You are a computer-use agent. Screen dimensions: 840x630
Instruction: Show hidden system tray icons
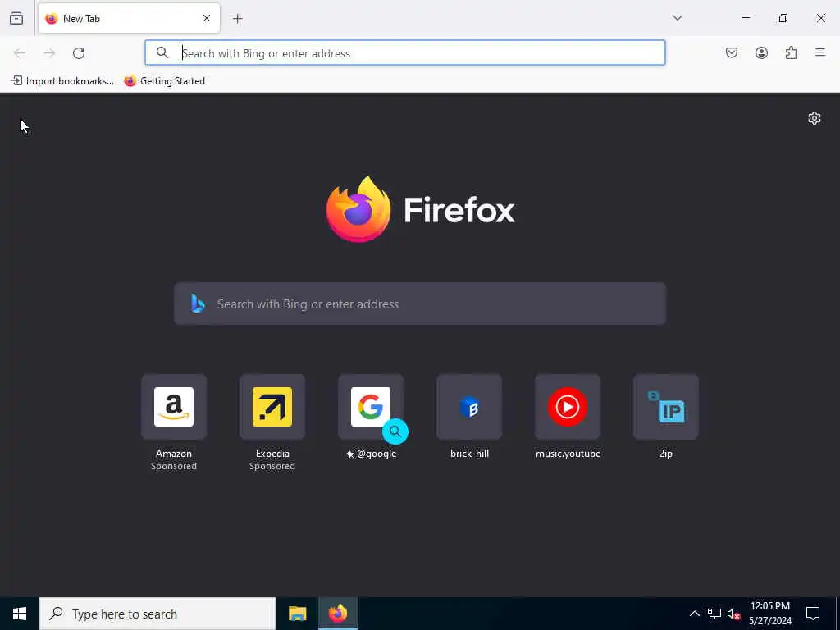(x=694, y=614)
